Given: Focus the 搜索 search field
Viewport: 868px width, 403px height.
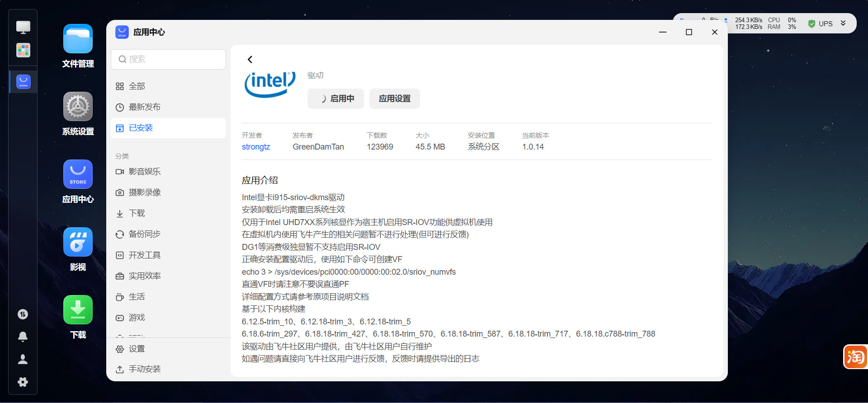Looking at the screenshot, I should click(x=168, y=59).
